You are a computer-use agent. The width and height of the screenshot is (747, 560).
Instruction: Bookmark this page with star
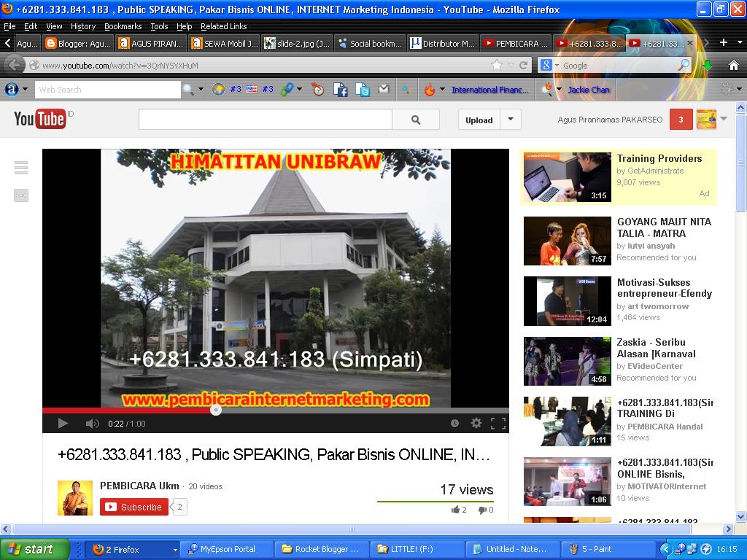(x=496, y=65)
